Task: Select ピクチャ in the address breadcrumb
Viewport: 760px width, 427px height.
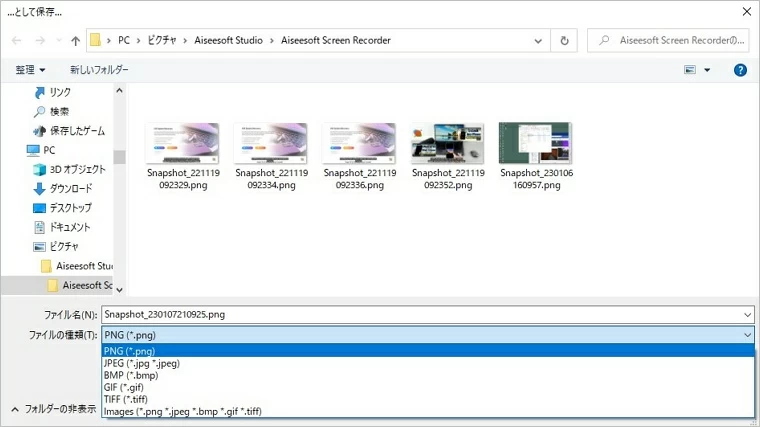Action: tap(162, 40)
